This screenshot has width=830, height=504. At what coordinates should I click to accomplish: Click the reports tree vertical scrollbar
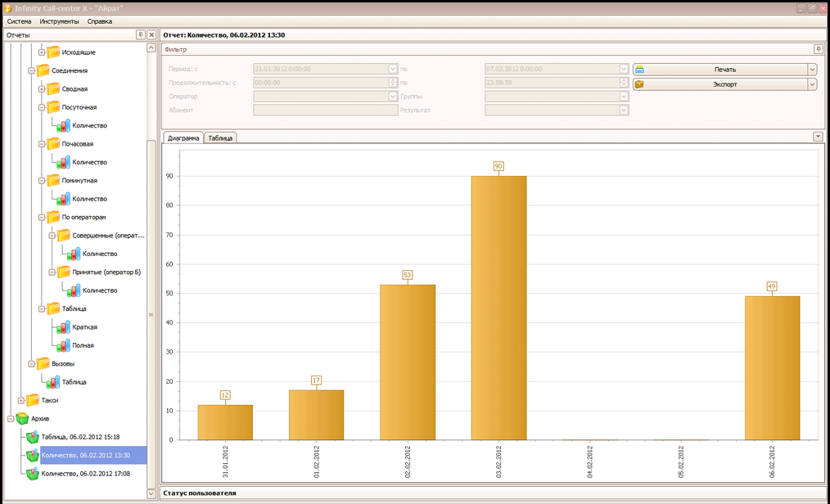pyautogui.click(x=151, y=314)
